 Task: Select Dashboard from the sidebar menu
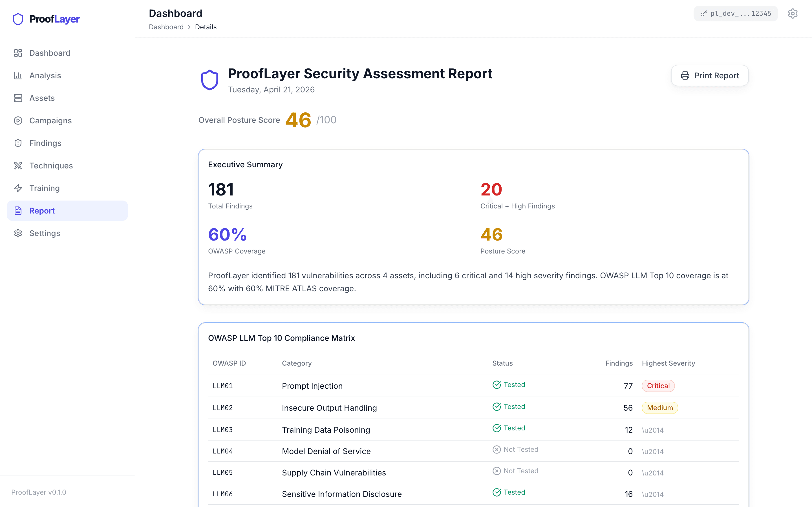coord(49,53)
